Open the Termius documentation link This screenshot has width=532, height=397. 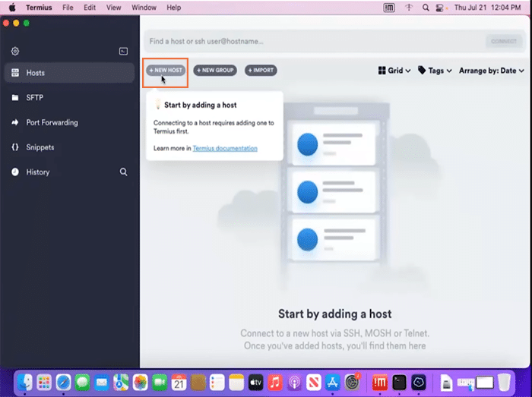225,148
